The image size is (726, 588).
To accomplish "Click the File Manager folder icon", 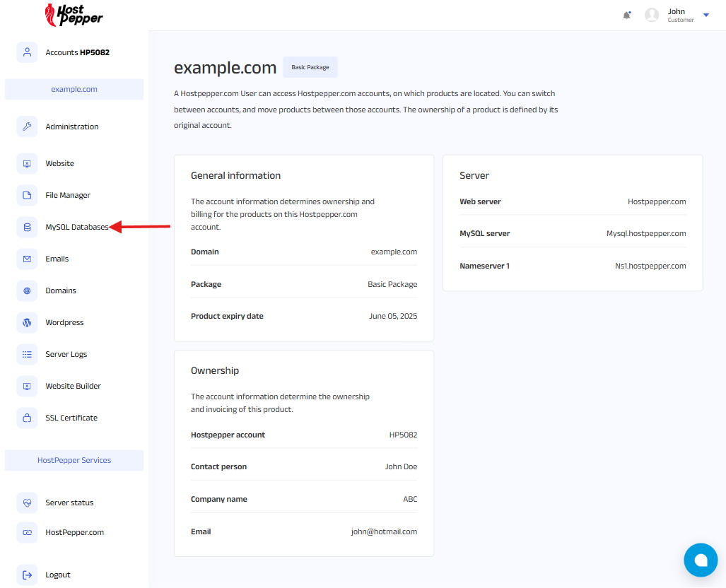I will coord(27,195).
